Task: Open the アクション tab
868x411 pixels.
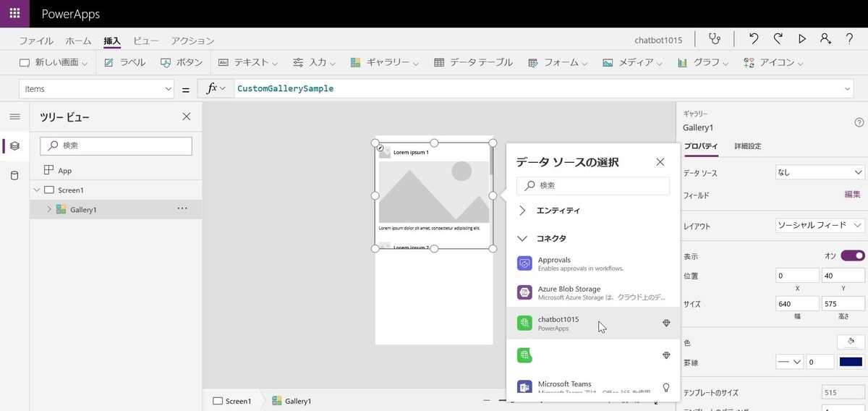Action: point(192,41)
